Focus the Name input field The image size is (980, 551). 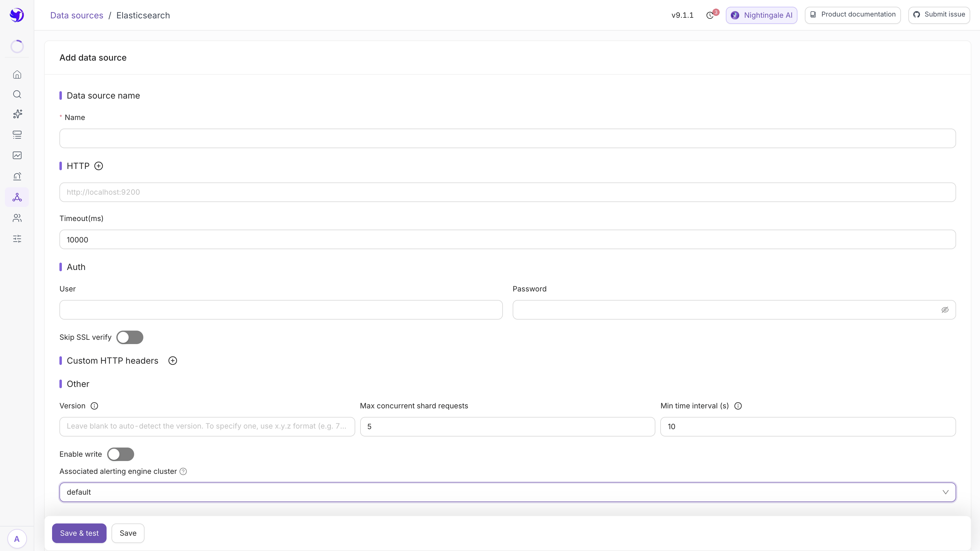(x=507, y=138)
